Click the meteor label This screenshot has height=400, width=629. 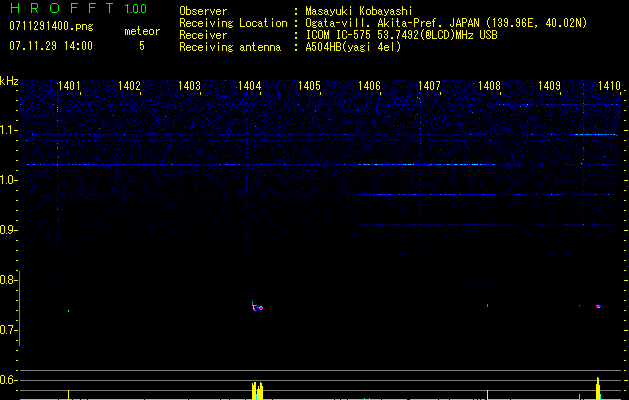[x=142, y=31]
